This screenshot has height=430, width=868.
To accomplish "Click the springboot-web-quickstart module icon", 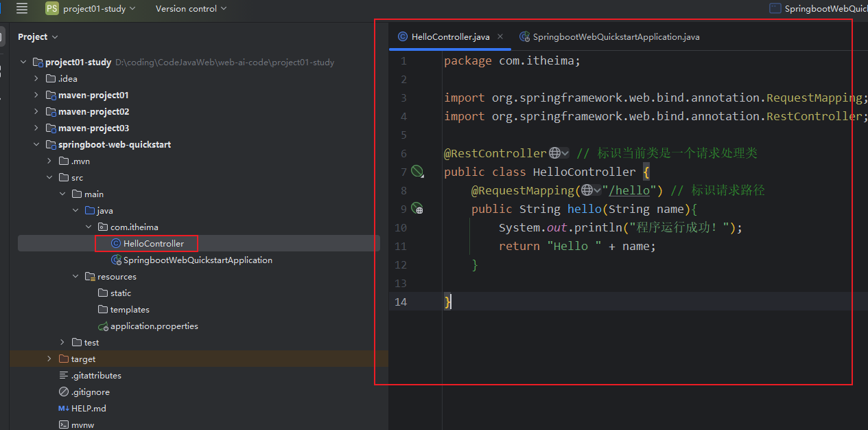I will click(50, 144).
